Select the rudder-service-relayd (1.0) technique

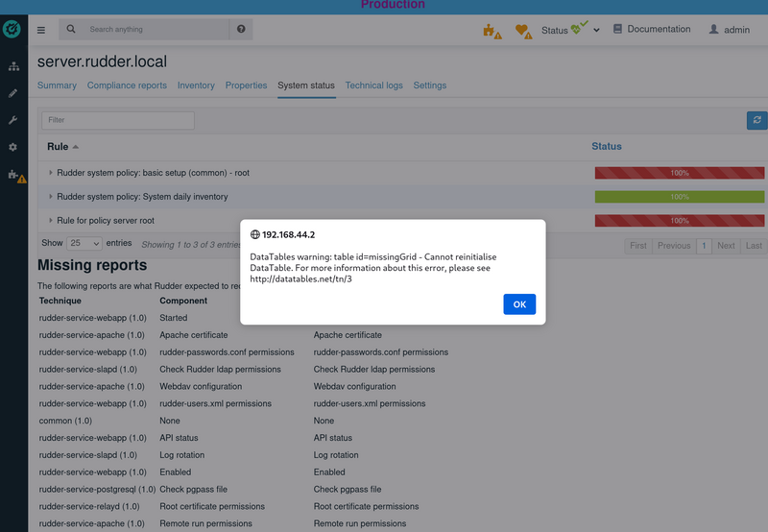click(89, 506)
